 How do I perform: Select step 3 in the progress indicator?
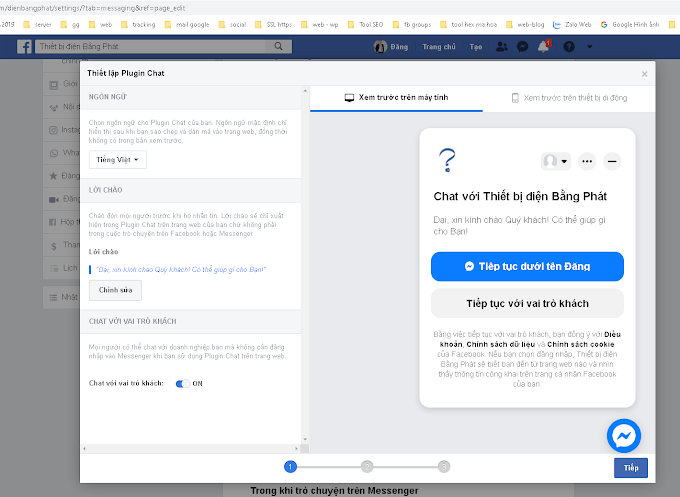pyautogui.click(x=444, y=467)
